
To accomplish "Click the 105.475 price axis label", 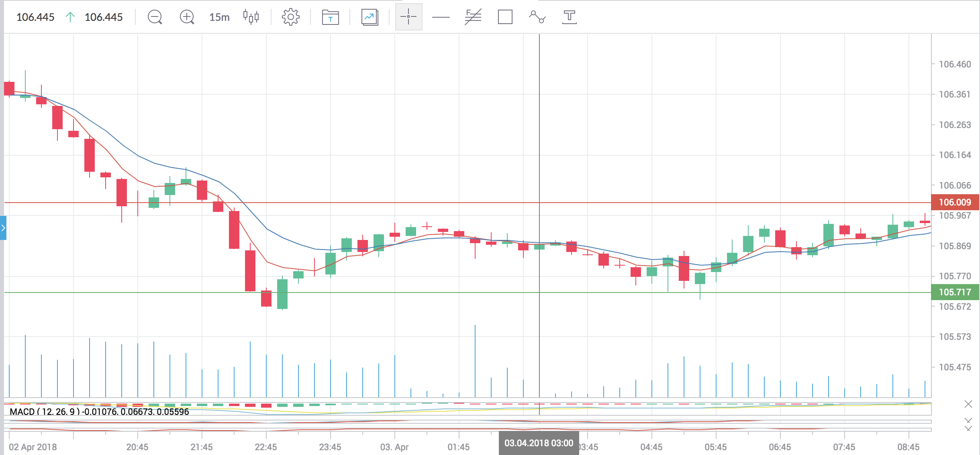I will 955,367.
